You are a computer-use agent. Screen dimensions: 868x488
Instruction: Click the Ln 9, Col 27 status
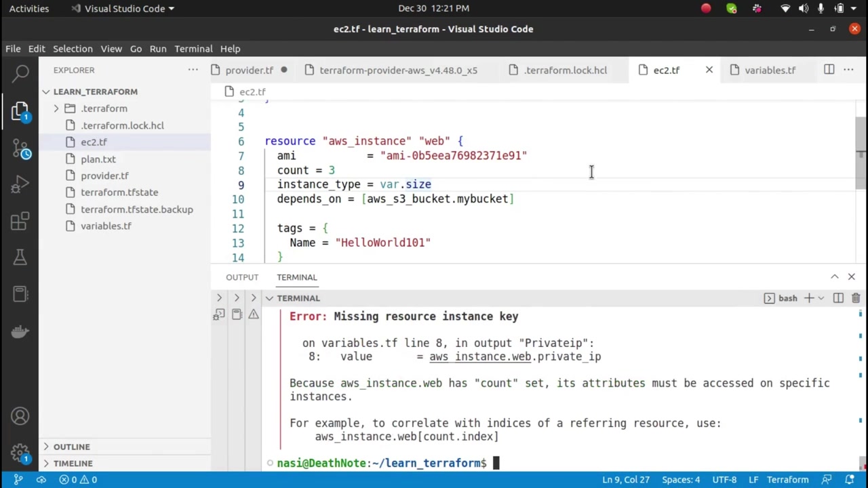(x=625, y=480)
